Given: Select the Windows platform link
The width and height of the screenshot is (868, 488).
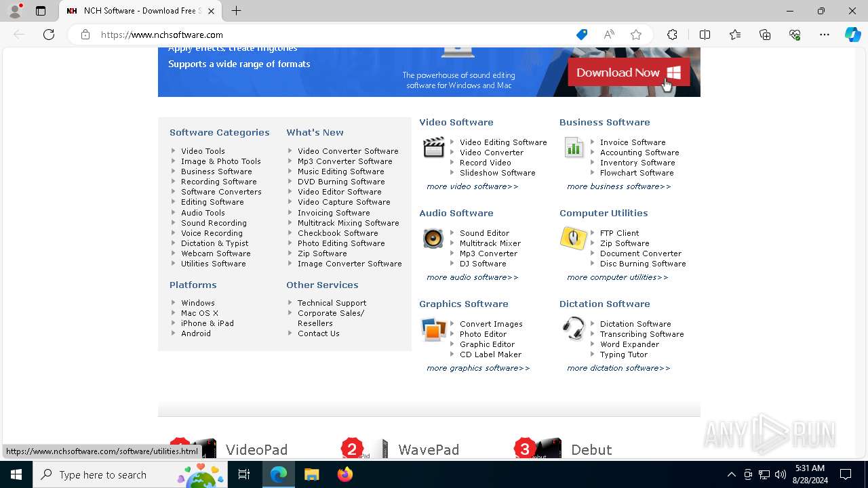Looking at the screenshot, I should tap(198, 303).
